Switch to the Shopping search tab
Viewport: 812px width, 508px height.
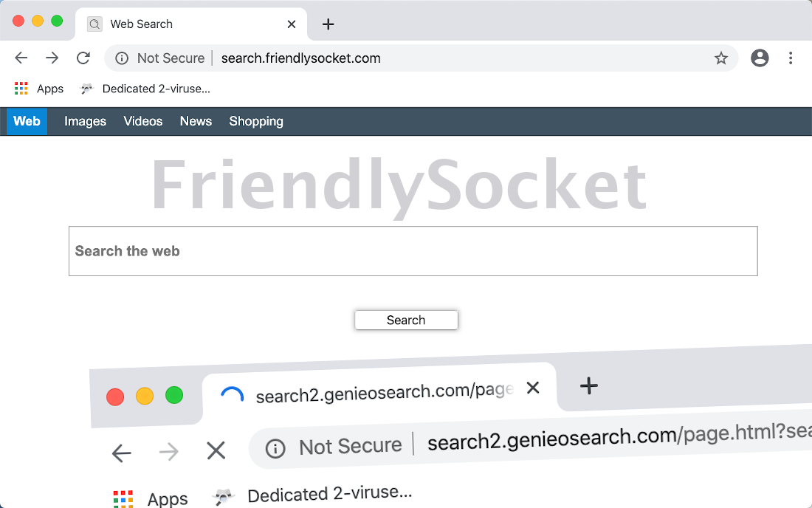(256, 121)
